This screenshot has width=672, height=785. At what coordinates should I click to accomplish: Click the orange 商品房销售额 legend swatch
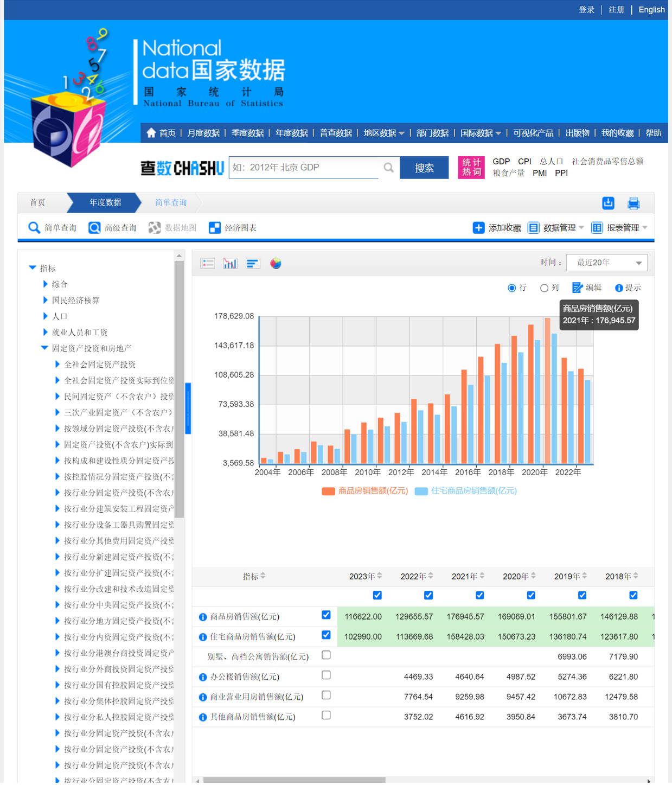(328, 491)
